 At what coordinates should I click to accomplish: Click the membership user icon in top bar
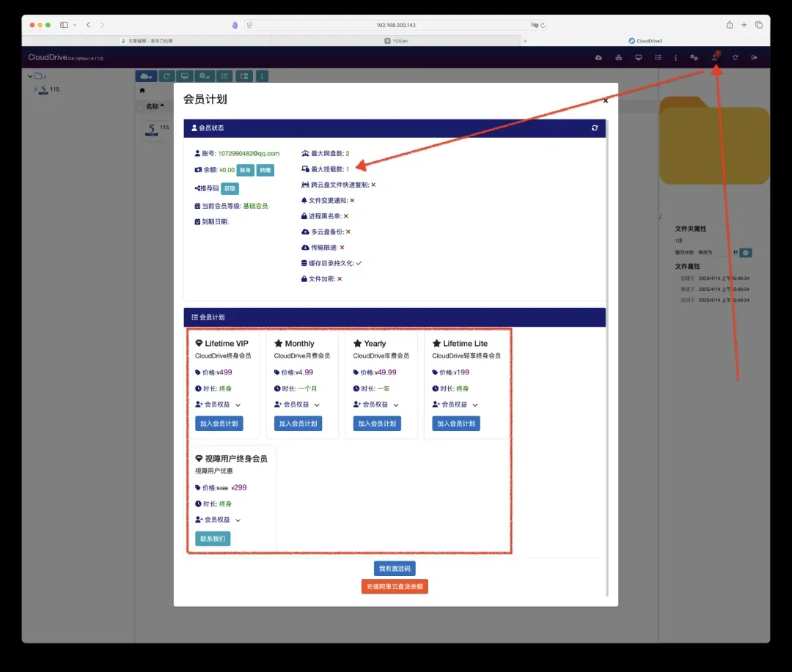click(x=714, y=58)
